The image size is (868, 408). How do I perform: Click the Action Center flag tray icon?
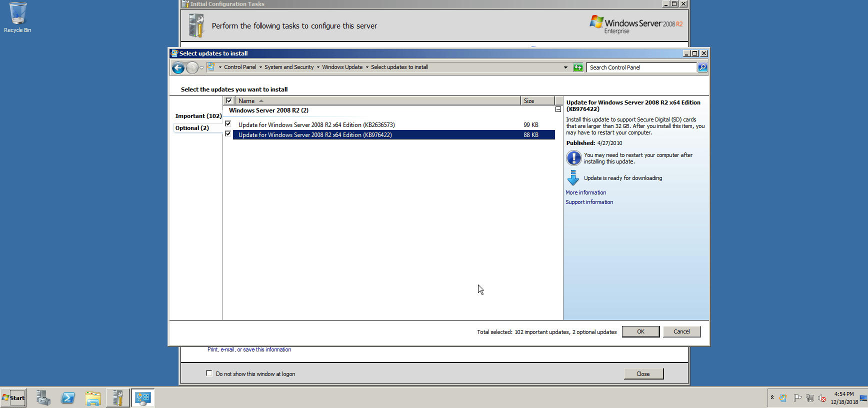[x=797, y=398]
